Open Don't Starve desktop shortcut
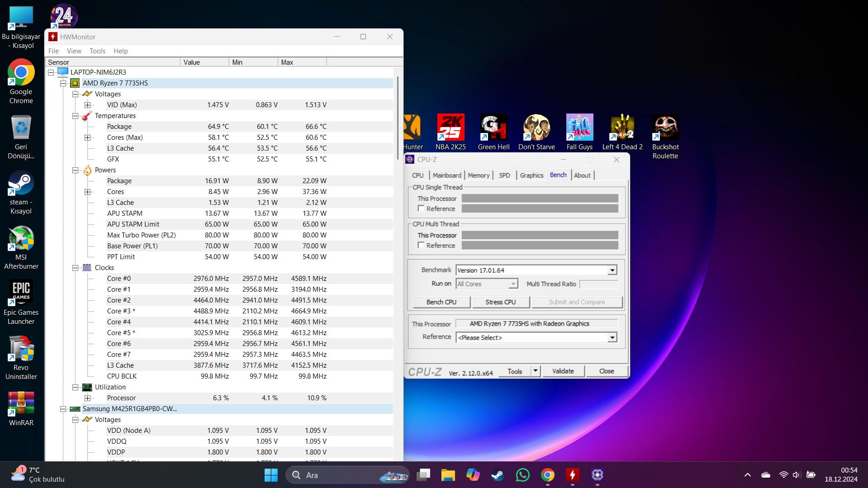Screen dimensions: 868x488 point(536,128)
